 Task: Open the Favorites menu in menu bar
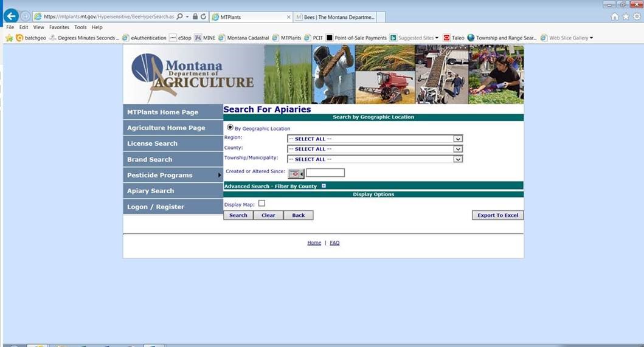pos(59,27)
